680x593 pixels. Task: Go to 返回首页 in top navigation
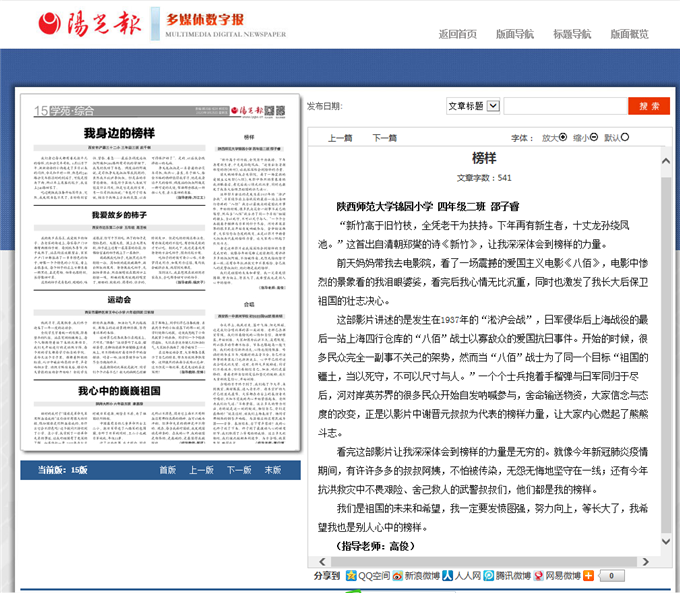(458, 34)
